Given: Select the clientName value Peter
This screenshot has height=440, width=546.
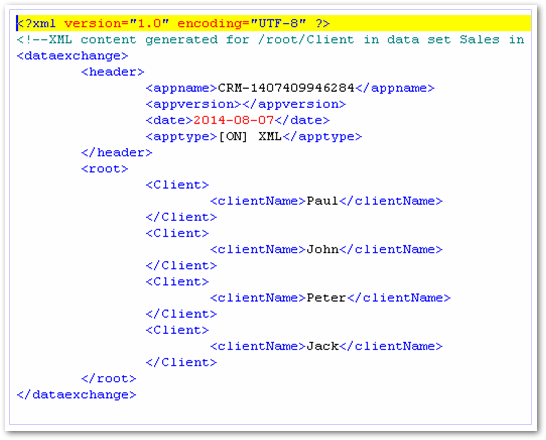Looking at the screenshot, I should pyautogui.click(x=327, y=298).
